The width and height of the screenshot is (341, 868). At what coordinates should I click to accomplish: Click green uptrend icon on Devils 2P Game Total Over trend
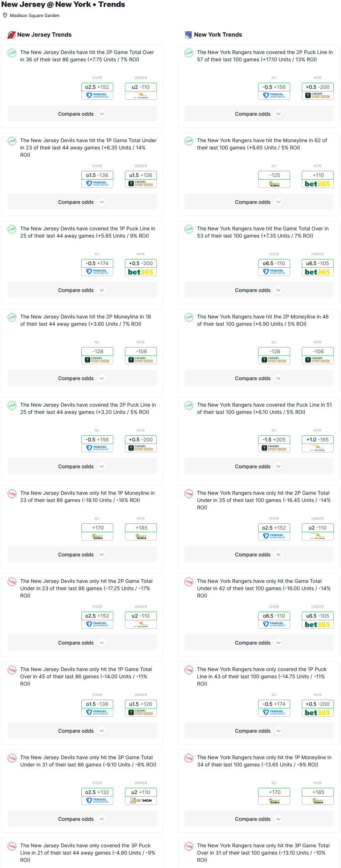tap(12, 53)
